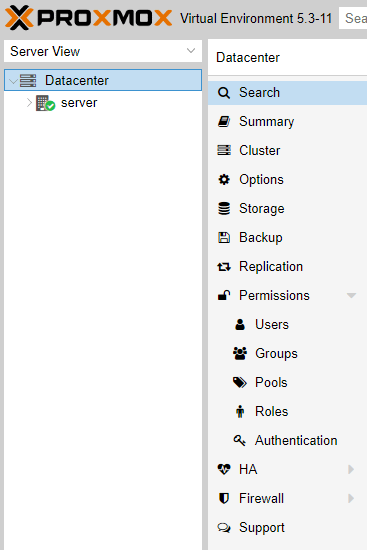367x550 pixels.
Task: Open the Backup section
Action: click(287, 237)
